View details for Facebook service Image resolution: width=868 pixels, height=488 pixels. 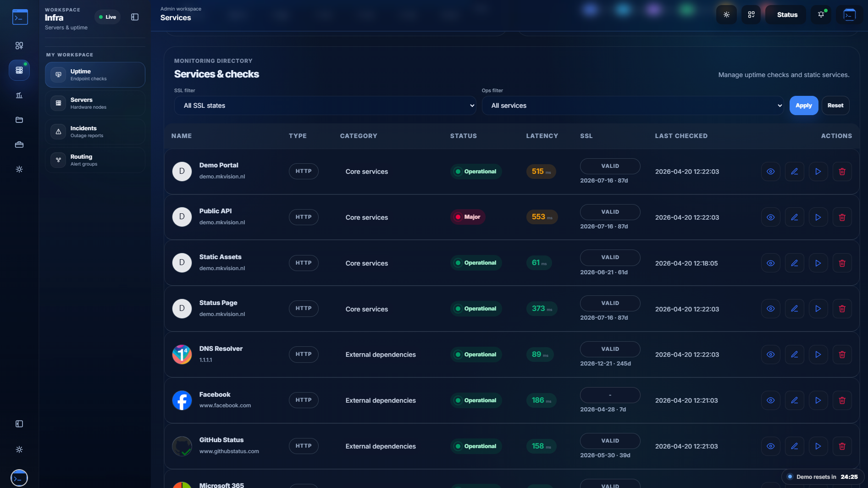770,400
